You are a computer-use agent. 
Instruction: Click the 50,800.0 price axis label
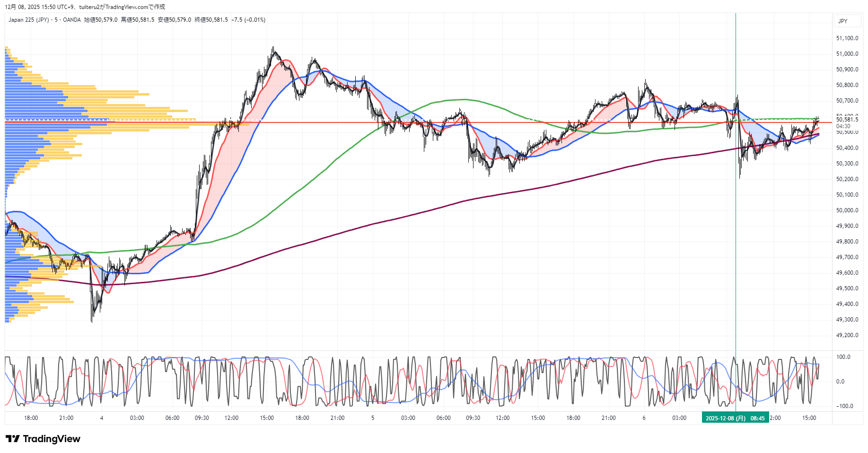(x=847, y=85)
